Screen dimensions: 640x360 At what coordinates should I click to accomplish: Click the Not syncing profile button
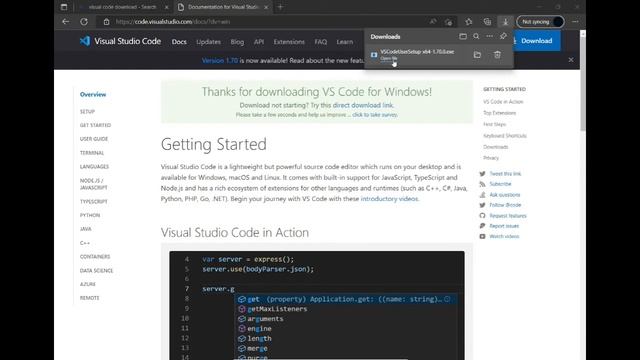(x=540, y=22)
